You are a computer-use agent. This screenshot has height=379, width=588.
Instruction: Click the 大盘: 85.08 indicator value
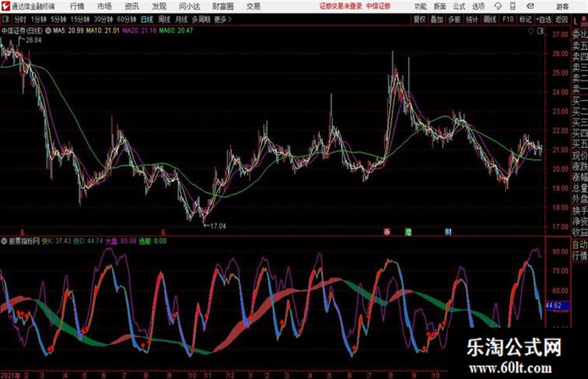121,241
